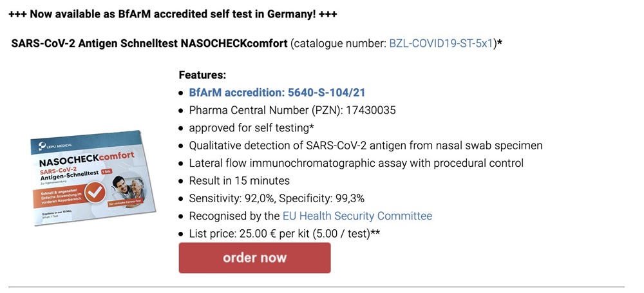The height and width of the screenshot is (293, 644).
Task: Select the BfArM accredited self test headline
Action: pos(173,14)
